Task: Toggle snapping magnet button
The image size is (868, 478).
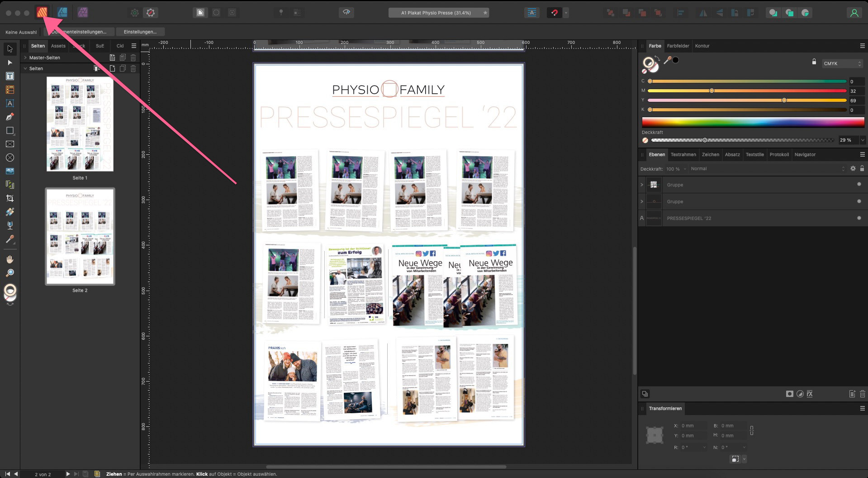Action: (x=555, y=13)
